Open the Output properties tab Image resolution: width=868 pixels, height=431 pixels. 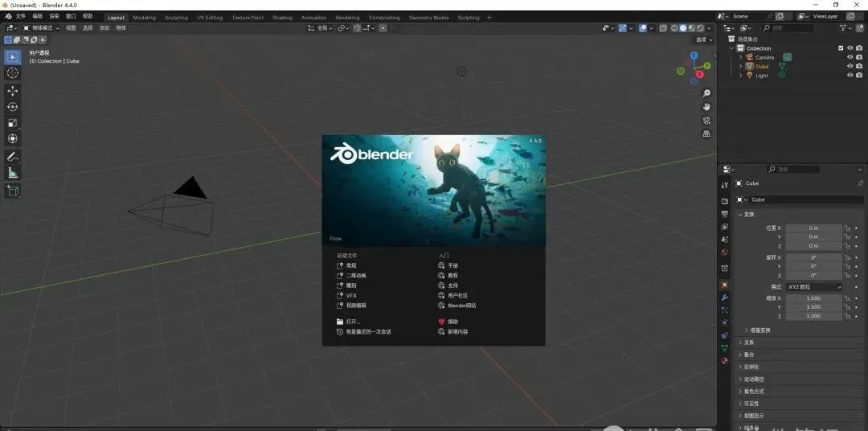pyautogui.click(x=725, y=214)
